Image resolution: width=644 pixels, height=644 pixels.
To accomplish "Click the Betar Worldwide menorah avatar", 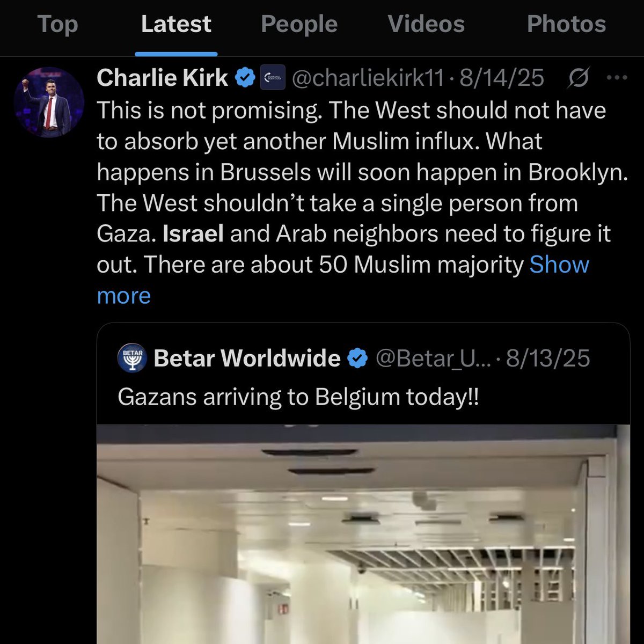I will click(131, 358).
